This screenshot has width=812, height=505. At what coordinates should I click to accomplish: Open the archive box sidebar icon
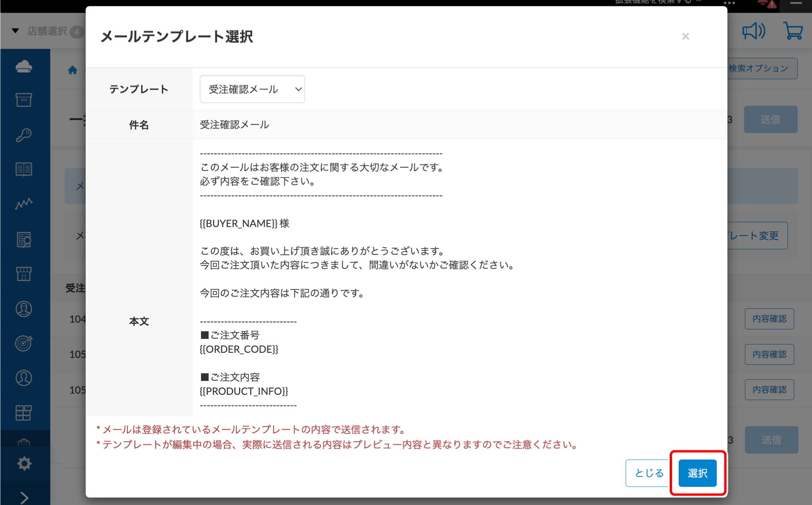coord(24,100)
